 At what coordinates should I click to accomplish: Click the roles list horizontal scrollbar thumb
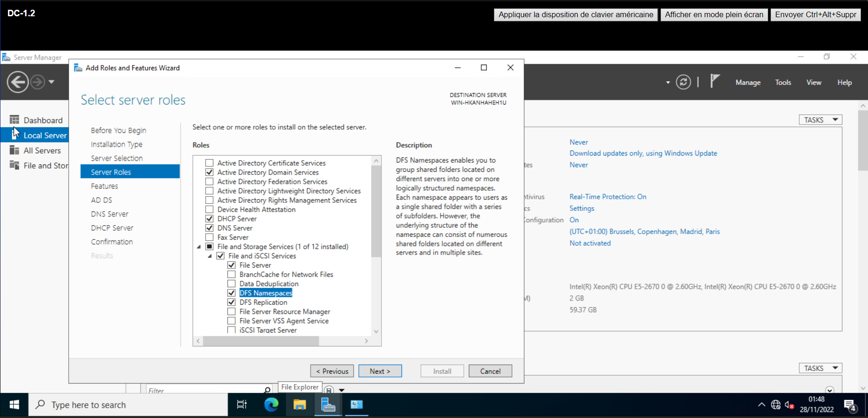261,341
